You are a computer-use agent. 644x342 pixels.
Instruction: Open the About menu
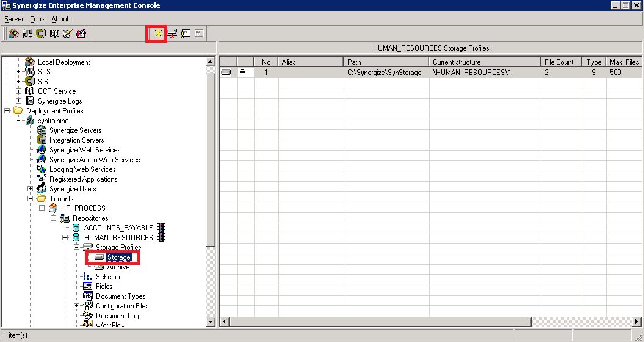60,19
